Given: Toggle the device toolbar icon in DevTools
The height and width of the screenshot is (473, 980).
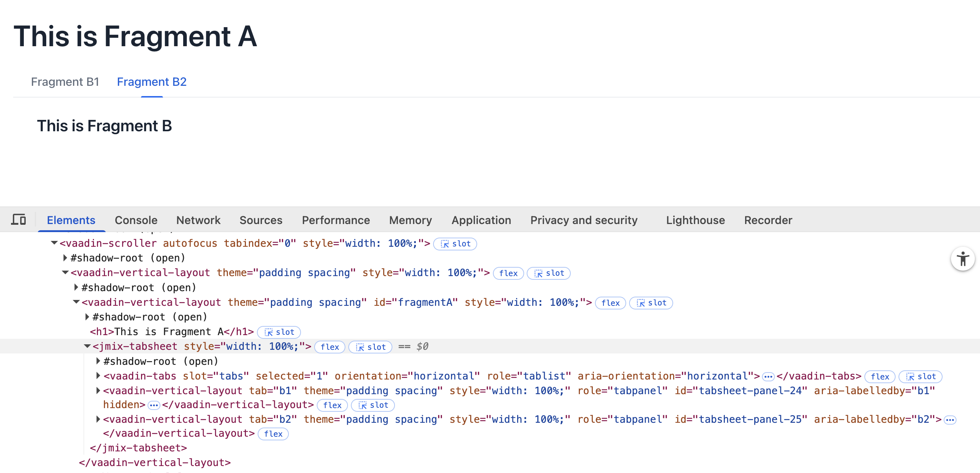Looking at the screenshot, I should point(18,220).
